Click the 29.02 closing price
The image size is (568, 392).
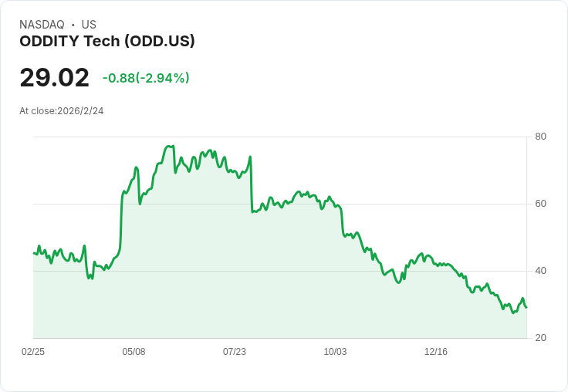click(54, 78)
